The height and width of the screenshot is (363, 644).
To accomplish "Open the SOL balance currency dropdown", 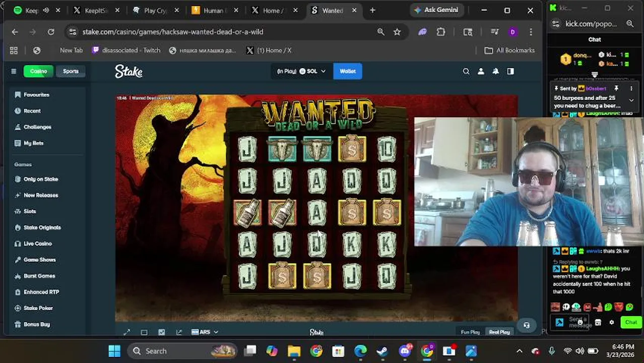I will [301, 71].
